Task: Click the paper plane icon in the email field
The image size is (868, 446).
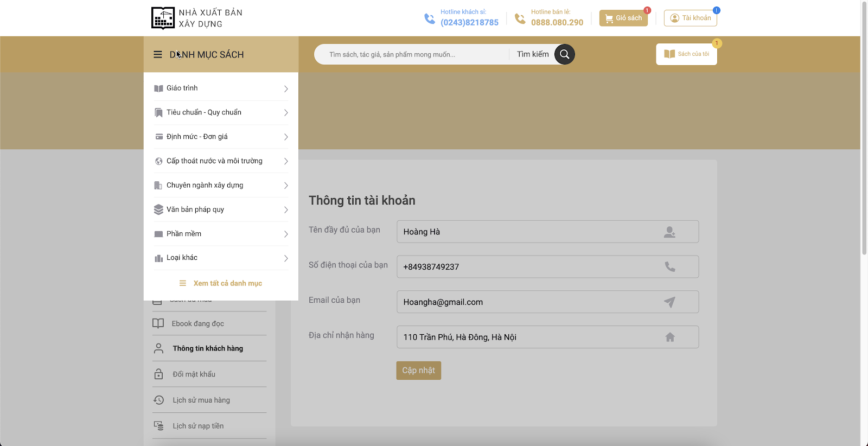Action: [x=670, y=302]
